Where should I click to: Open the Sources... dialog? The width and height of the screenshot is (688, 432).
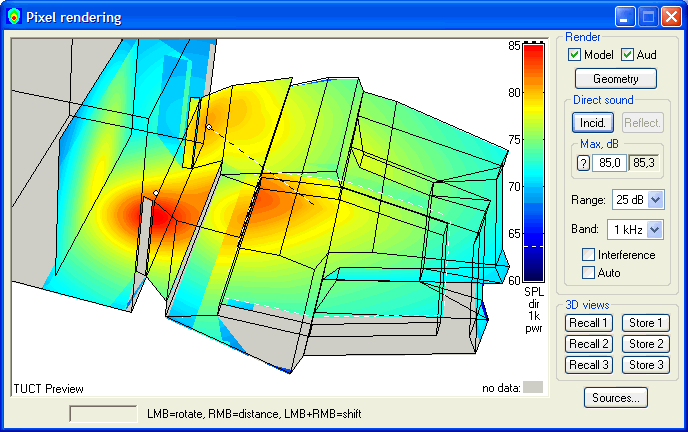coord(615,397)
